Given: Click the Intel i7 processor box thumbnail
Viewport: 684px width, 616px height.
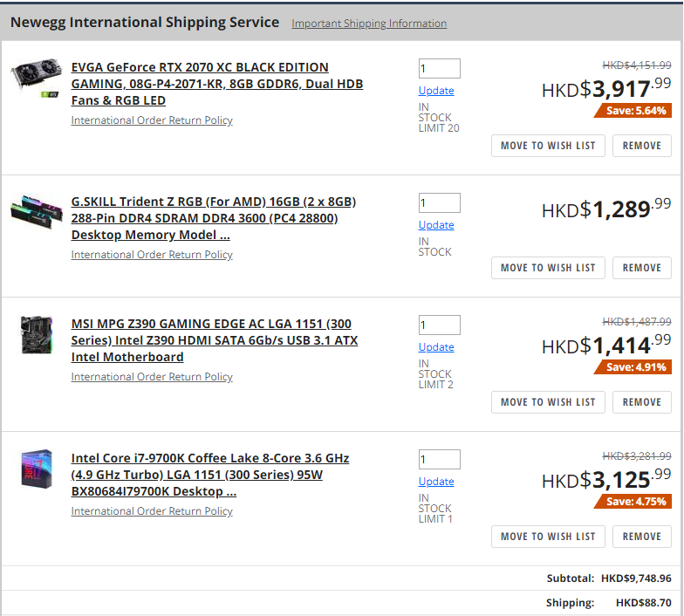Looking at the screenshot, I should click(x=37, y=469).
